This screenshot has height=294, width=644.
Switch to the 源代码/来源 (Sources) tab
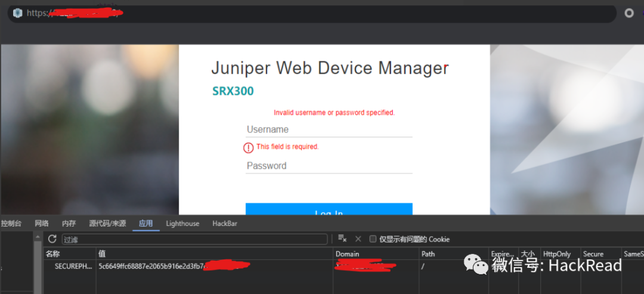(107, 224)
